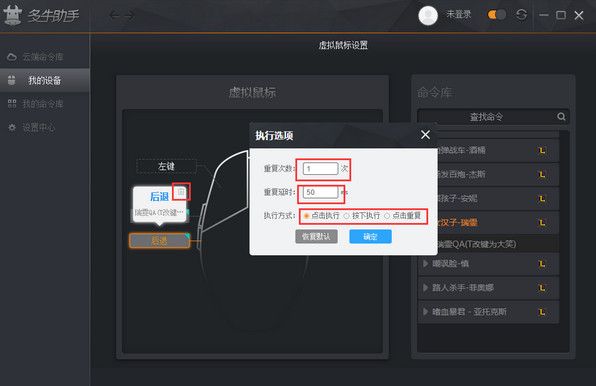The width and height of the screenshot is (596, 386).
Task: Expand the 路人杀手-菲奥娜 group
Action: point(425,288)
